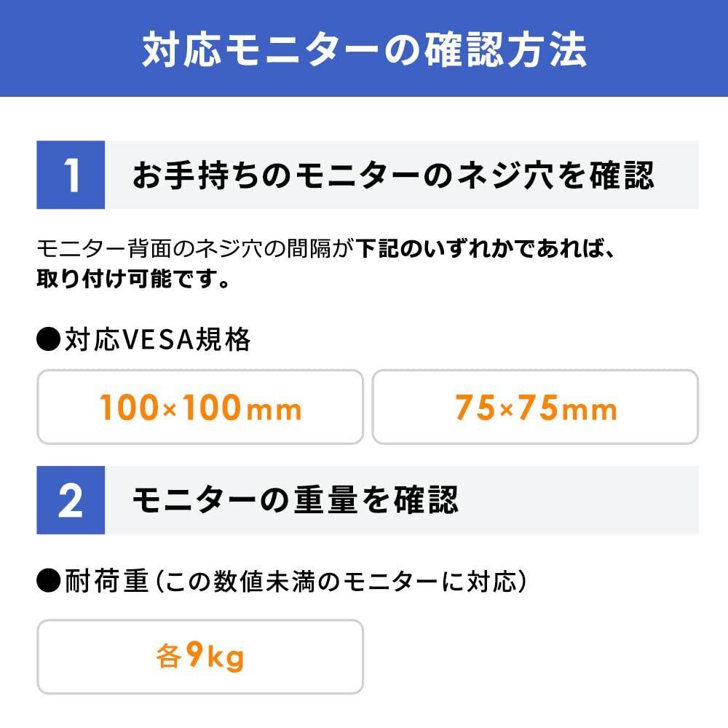Click the black bullet before 対応VESA規格

(49, 340)
